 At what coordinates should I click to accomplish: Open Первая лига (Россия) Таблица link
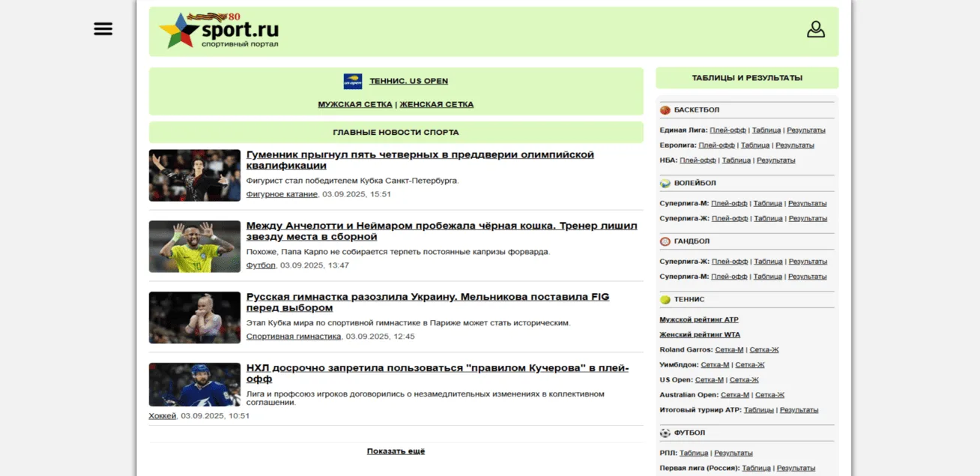tap(756, 469)
